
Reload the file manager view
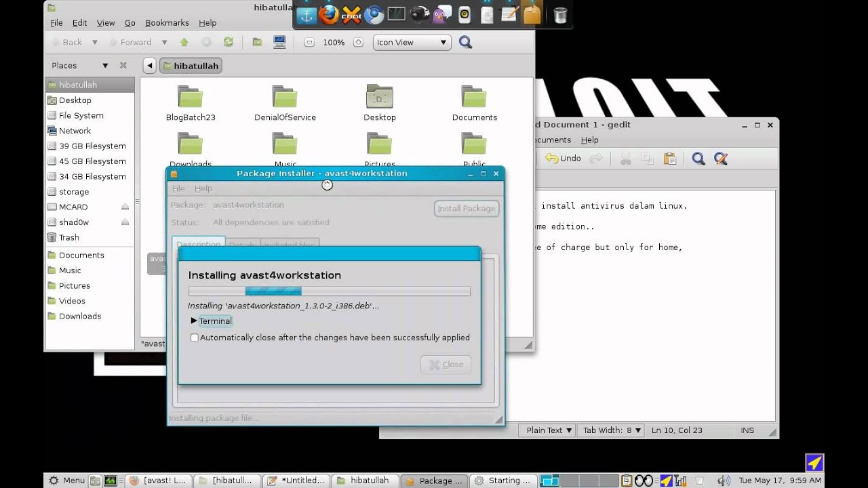[229, 42]
